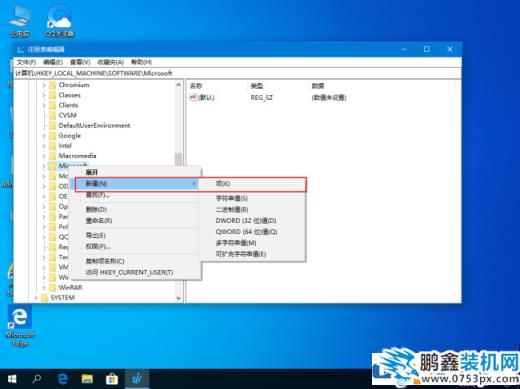Expand the Macromedia tree node
The height and width of the screenshot is (389, 520).
point(44,156)
